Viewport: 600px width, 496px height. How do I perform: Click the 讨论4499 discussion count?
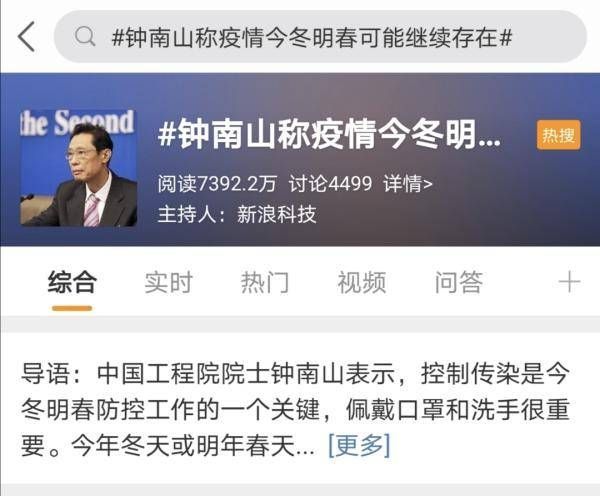click(330, 184)
